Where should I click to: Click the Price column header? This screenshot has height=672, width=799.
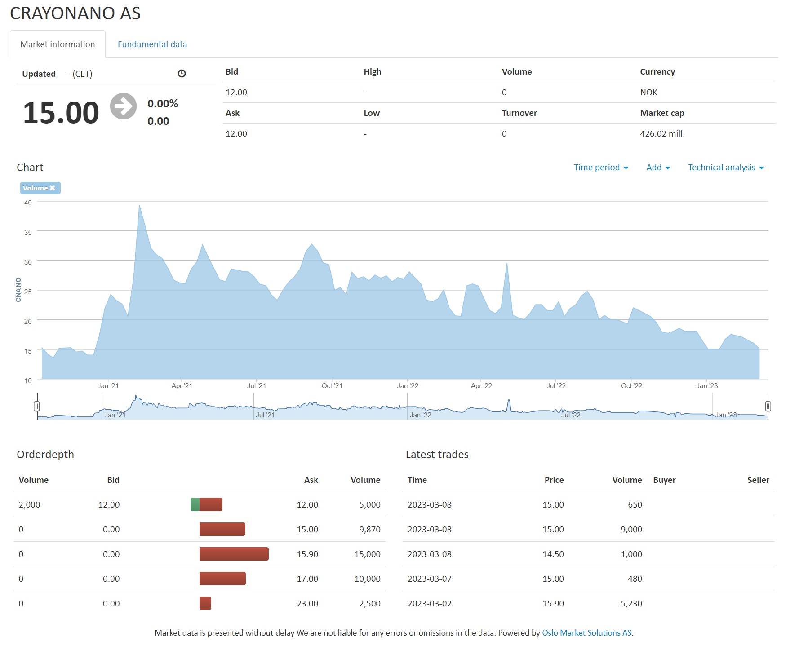click(x=554, y=480)
